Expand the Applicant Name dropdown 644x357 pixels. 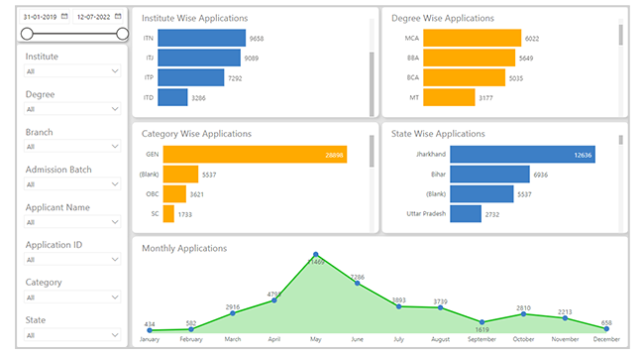coord(72,222)
